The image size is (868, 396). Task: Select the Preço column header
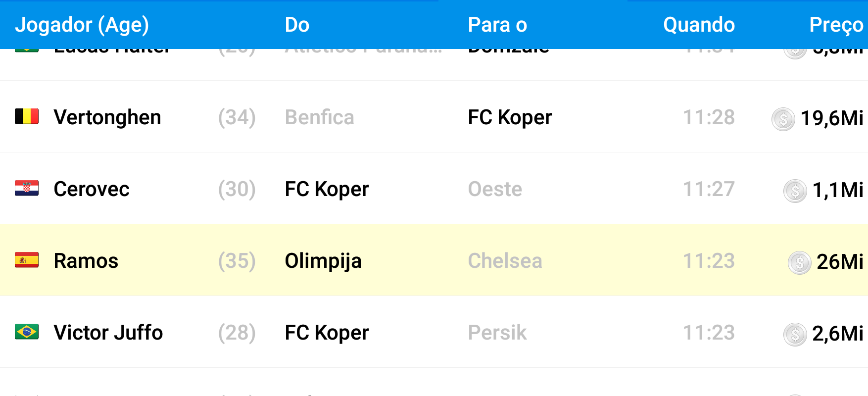pyautogui.click(x=836, y=25)
